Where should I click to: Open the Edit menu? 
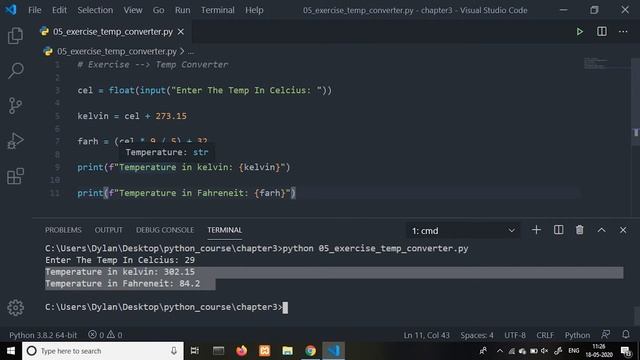click(x=59, y=10)
